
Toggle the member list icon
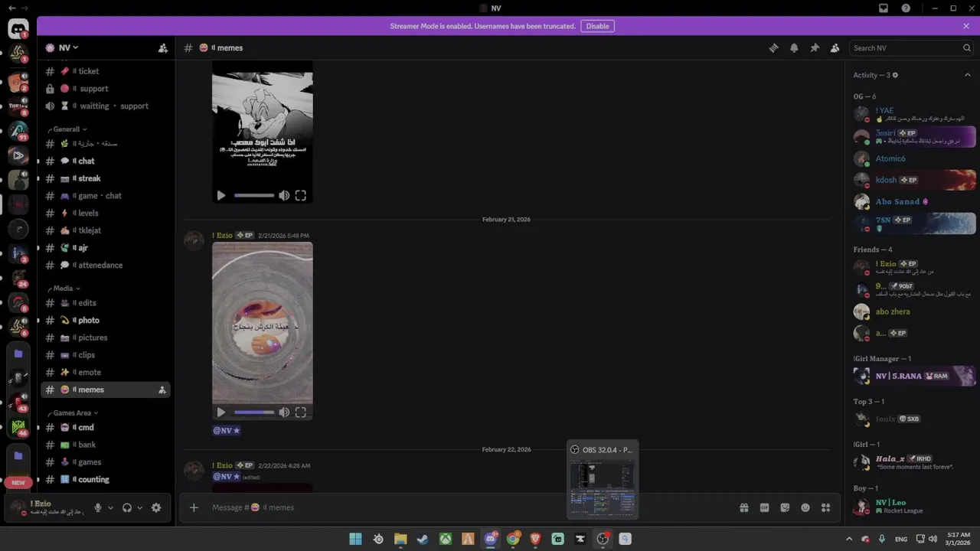click(x=835, y=47)
